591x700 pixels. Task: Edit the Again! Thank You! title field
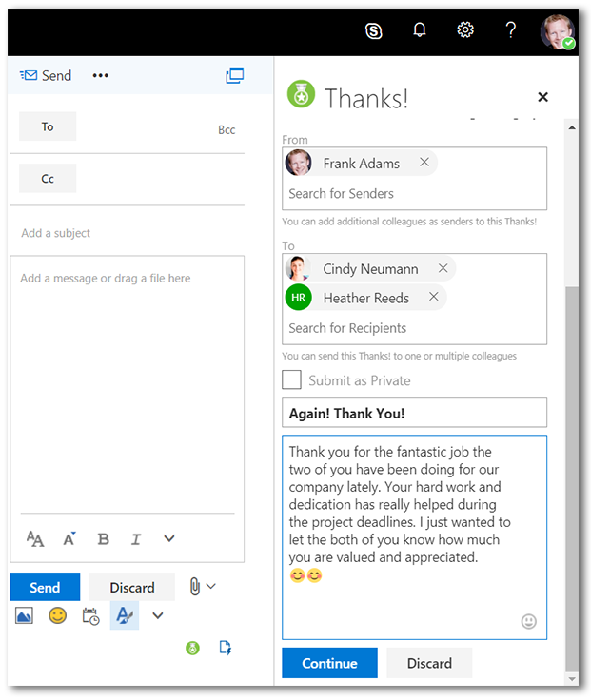(x=414, y=413)
